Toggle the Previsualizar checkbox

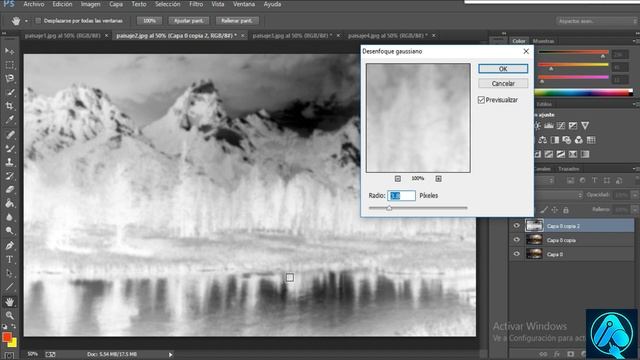pyautogui.click(x=481, y=100)
